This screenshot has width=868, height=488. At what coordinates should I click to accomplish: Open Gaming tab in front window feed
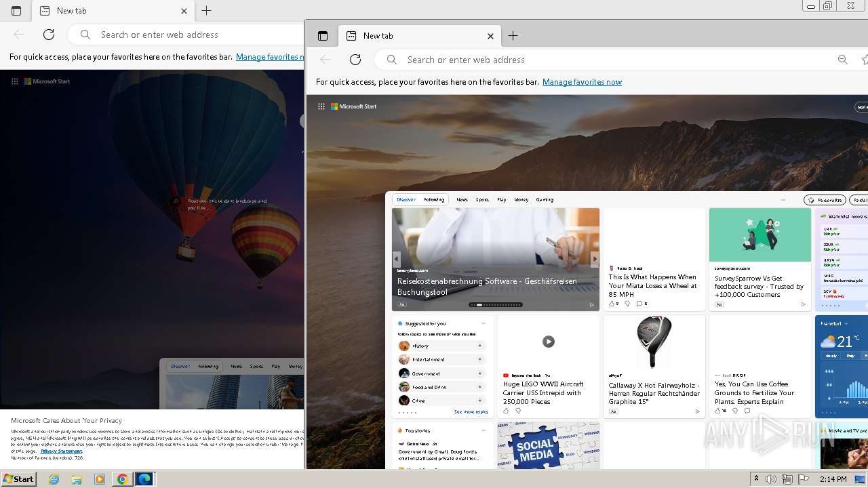(545, 200)
